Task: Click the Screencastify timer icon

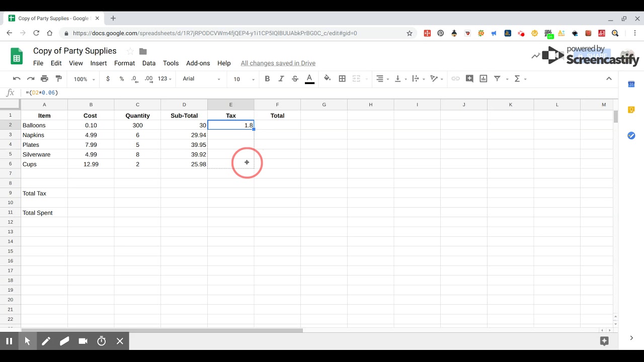Action: 102,341
